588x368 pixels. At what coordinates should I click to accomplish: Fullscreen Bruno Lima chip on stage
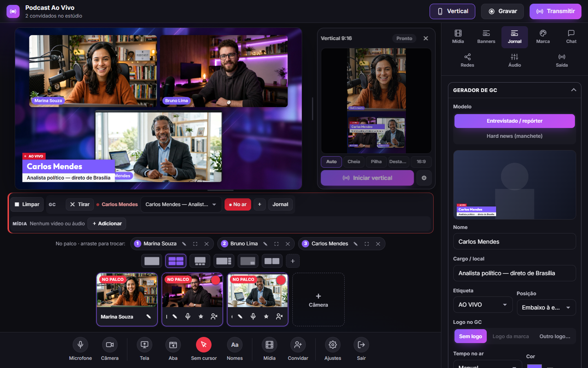pos(276,244)
